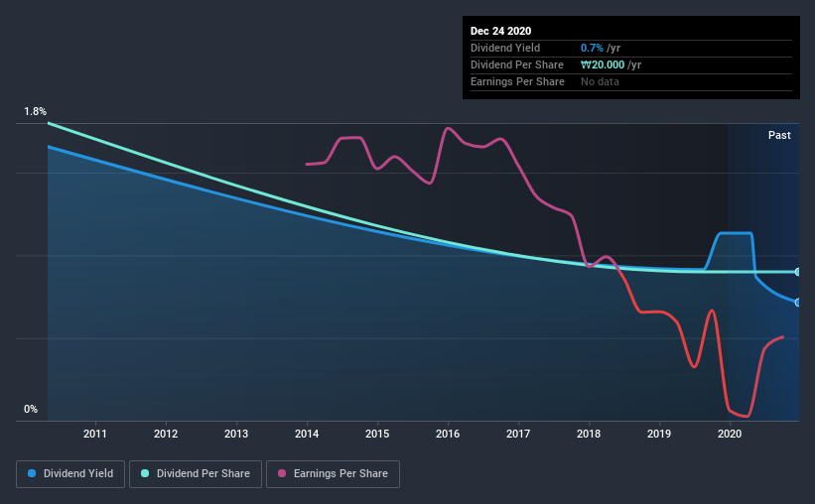The image size is (815, 504).
Task: Click the Dec 24 2020 tooltip date header
Action: 500,31
